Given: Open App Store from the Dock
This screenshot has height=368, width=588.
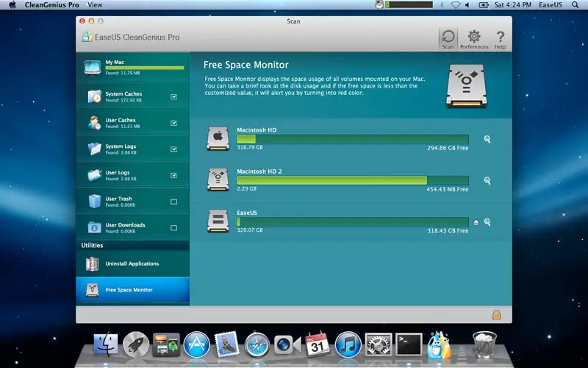Looking at the screenshot, I should click(x=196, y=344).
